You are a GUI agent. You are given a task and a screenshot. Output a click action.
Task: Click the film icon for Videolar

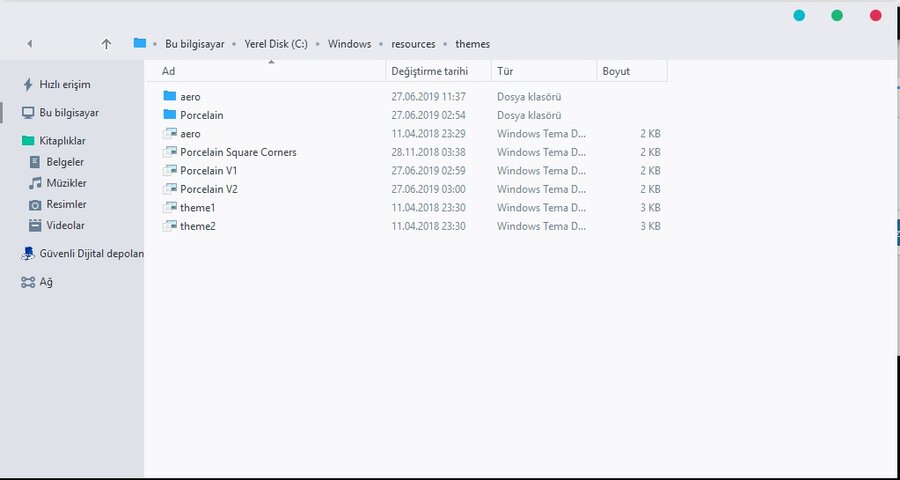coord(36,226)
